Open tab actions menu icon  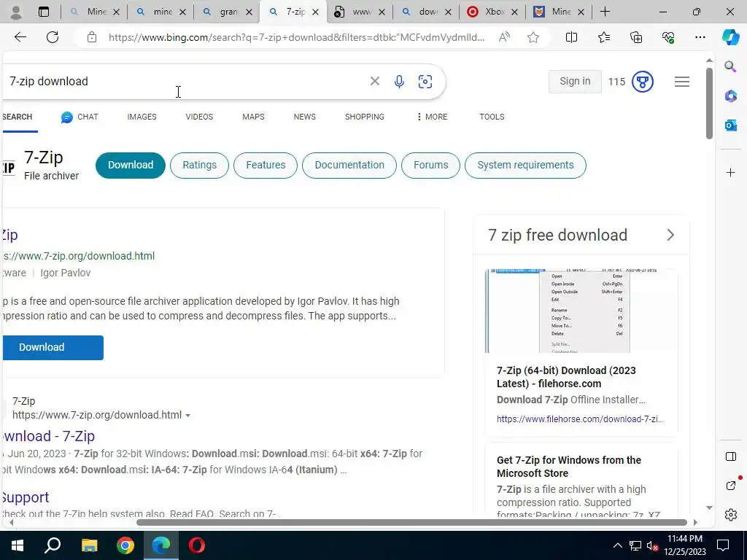[43, 12]
